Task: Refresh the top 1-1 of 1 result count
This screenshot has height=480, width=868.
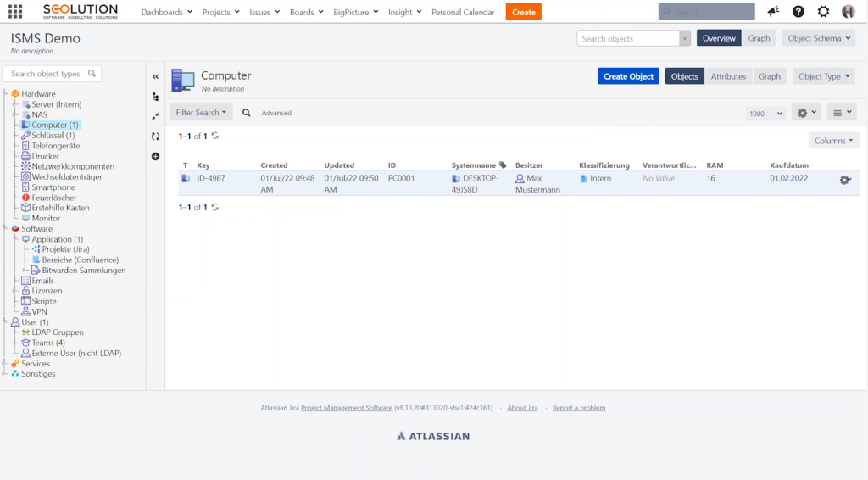Action: (x=215, y=136)
